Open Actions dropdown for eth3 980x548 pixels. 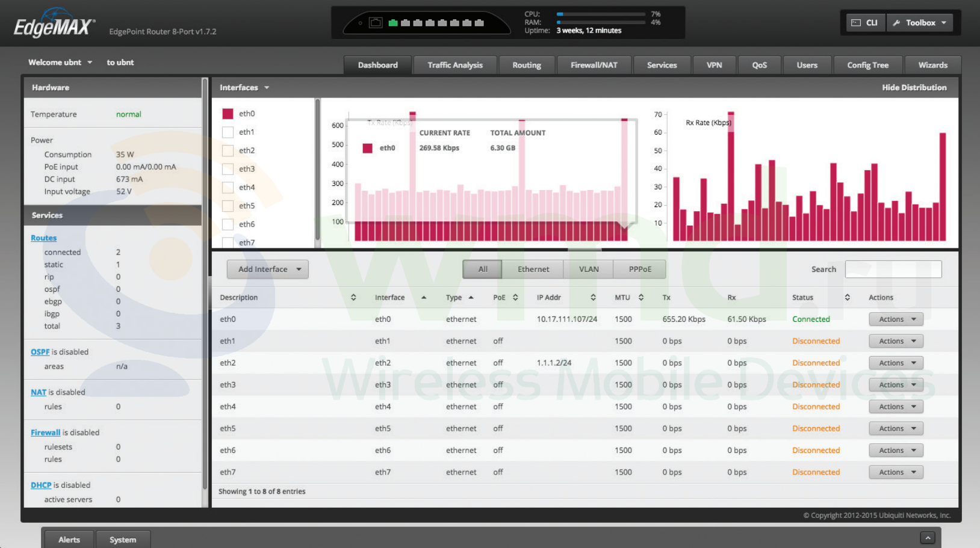click(896, 385)
